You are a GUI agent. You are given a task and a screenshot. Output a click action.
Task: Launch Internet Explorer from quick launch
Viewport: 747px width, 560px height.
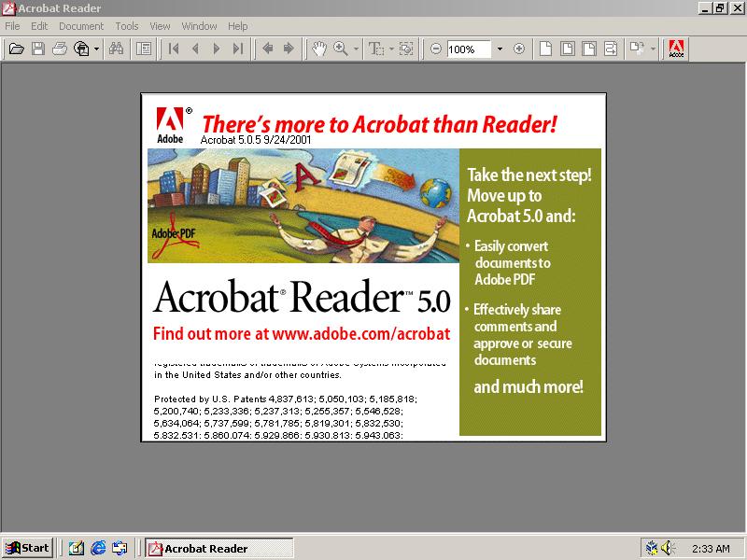point(98,549)
